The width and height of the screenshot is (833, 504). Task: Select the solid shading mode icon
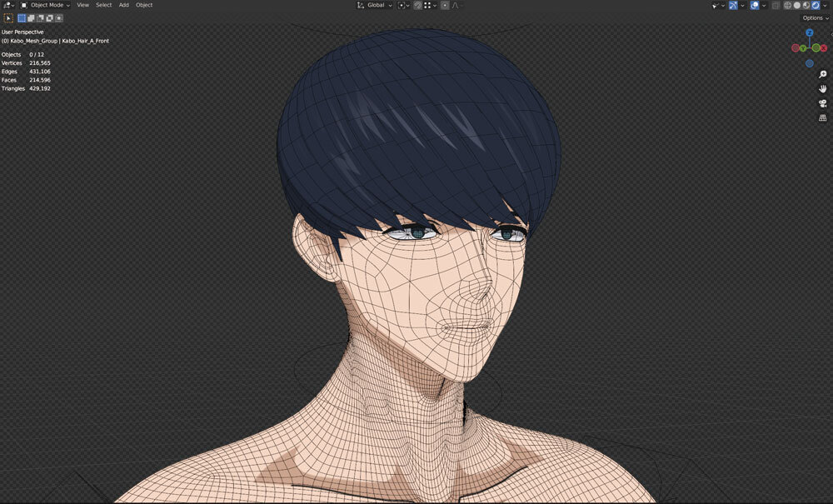[796, 5]
